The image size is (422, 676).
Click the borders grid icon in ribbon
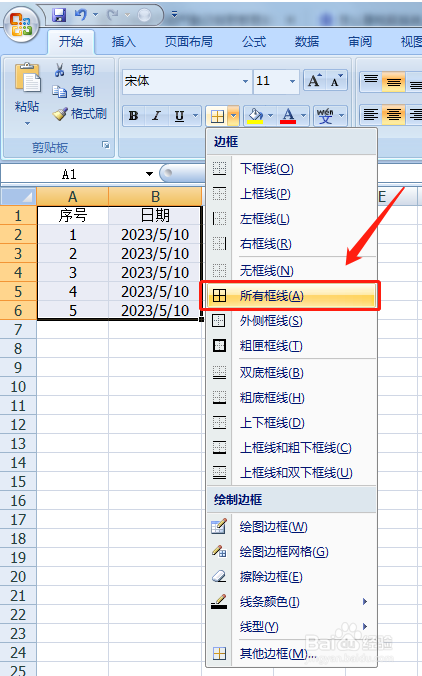click(217, 116)
